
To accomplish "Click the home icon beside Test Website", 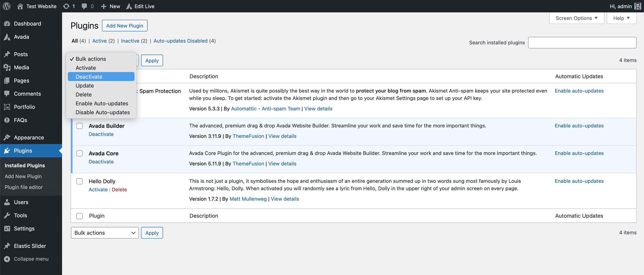I will coord(20,6).
